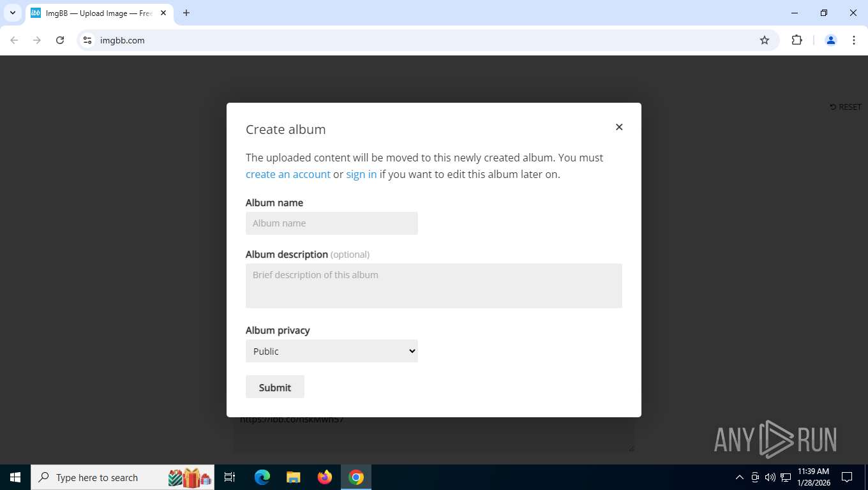Open the Windows Start menu

pos(15,477)
